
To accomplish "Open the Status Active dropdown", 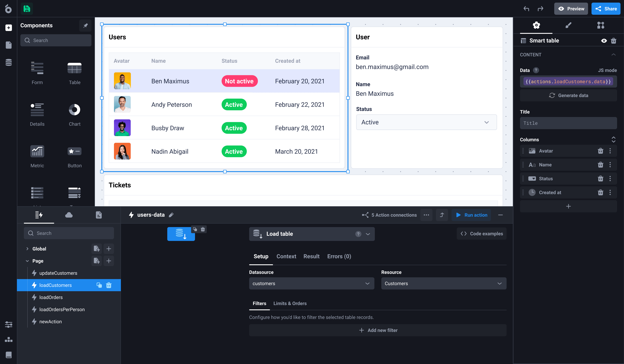I will click(x=426, y=122).
